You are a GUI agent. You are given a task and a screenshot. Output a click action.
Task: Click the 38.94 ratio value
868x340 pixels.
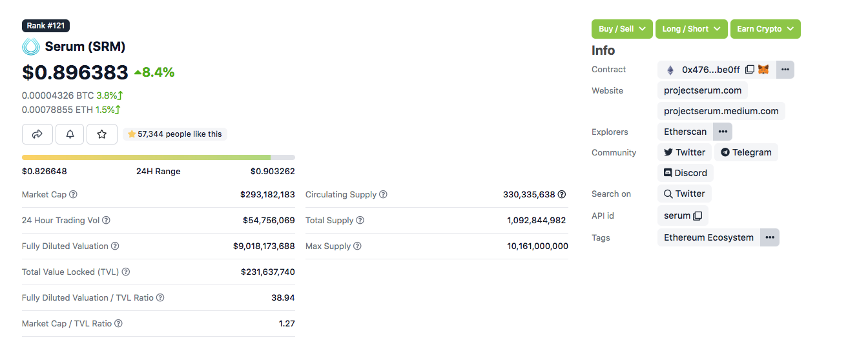coord(283,297)
